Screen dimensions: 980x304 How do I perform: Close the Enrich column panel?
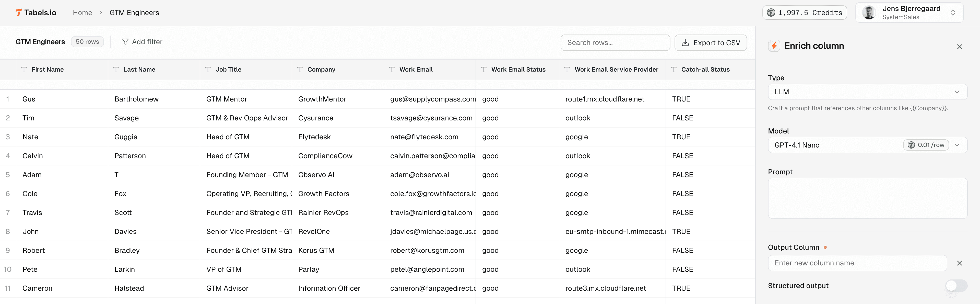click(x=959, y=47)
